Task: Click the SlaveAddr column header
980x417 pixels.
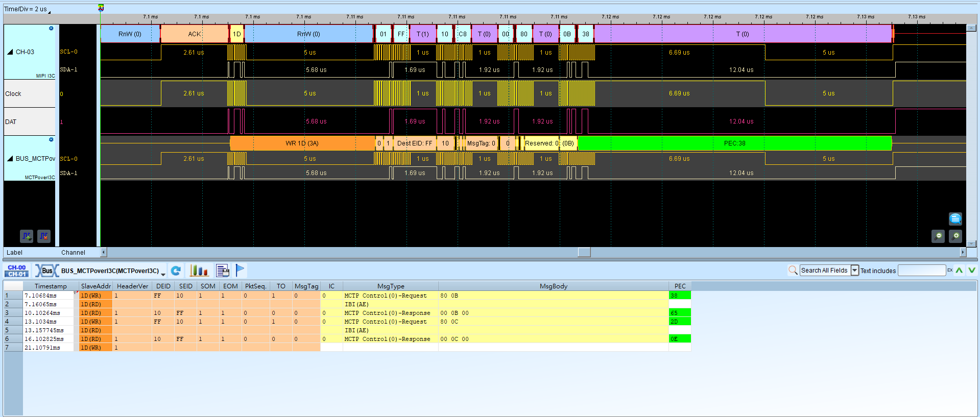Action: tap(95, 286)
